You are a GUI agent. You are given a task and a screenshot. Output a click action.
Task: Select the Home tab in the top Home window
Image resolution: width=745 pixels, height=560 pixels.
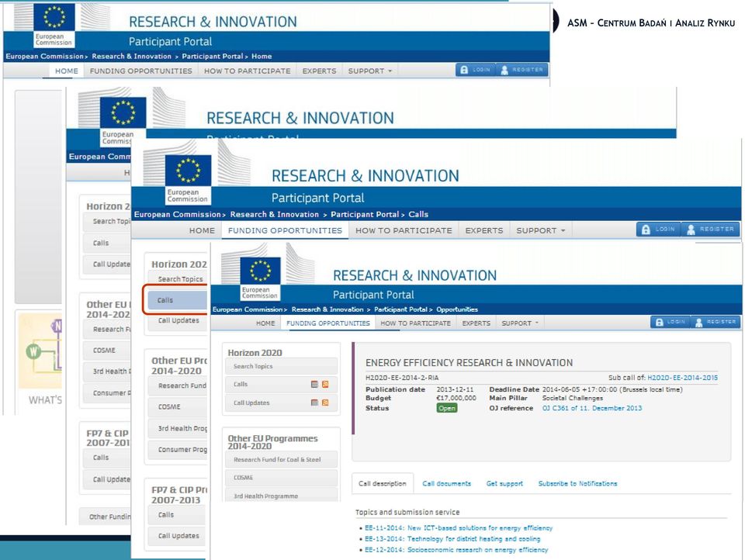coord(67,71)
